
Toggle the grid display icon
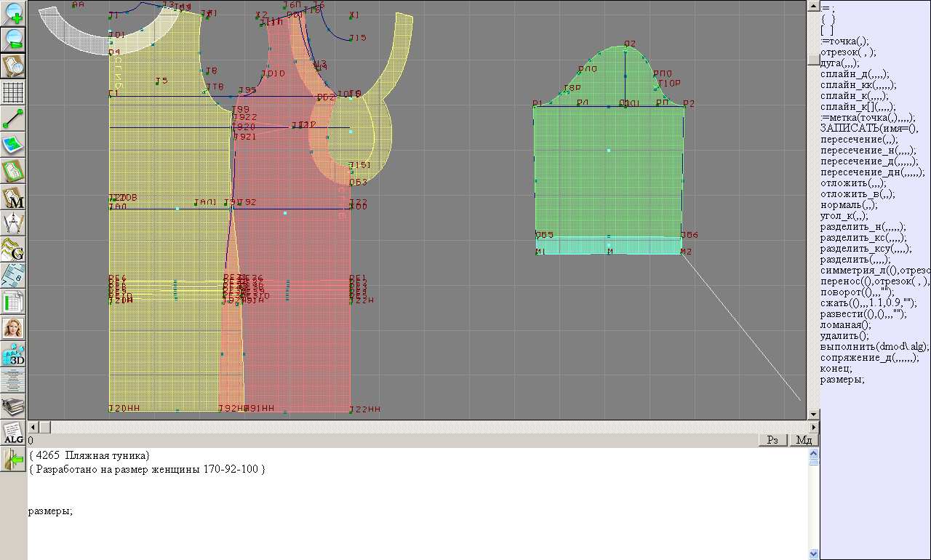[x=13, y=92]
